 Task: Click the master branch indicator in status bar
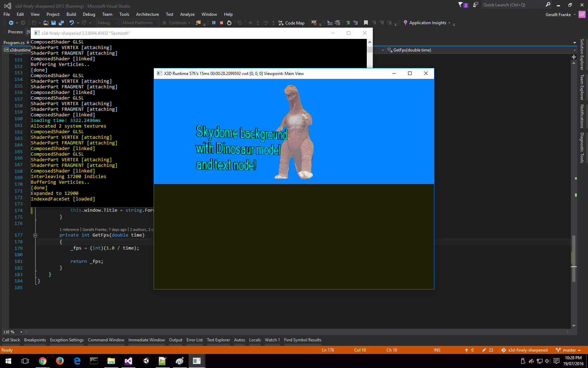(568, 350)
